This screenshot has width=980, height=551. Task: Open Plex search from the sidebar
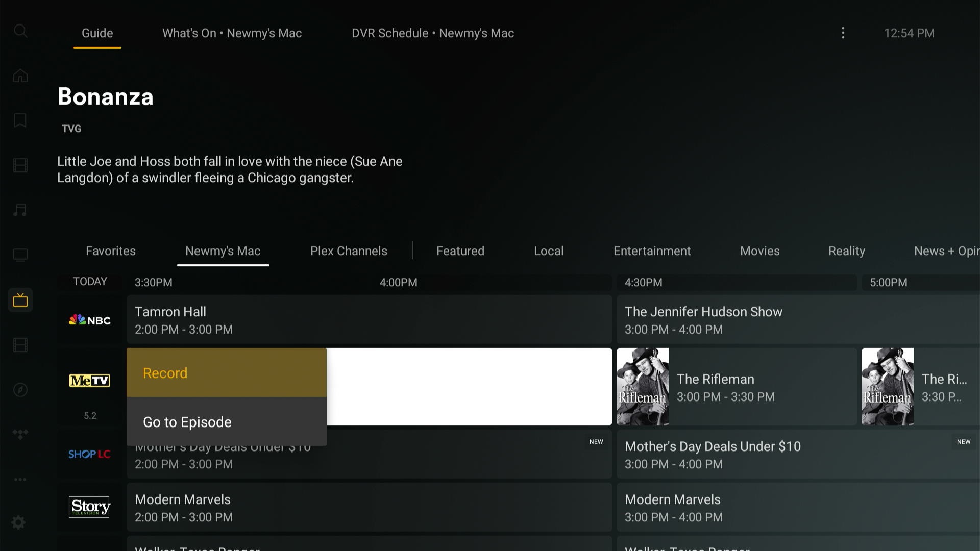tap(20, 32)
